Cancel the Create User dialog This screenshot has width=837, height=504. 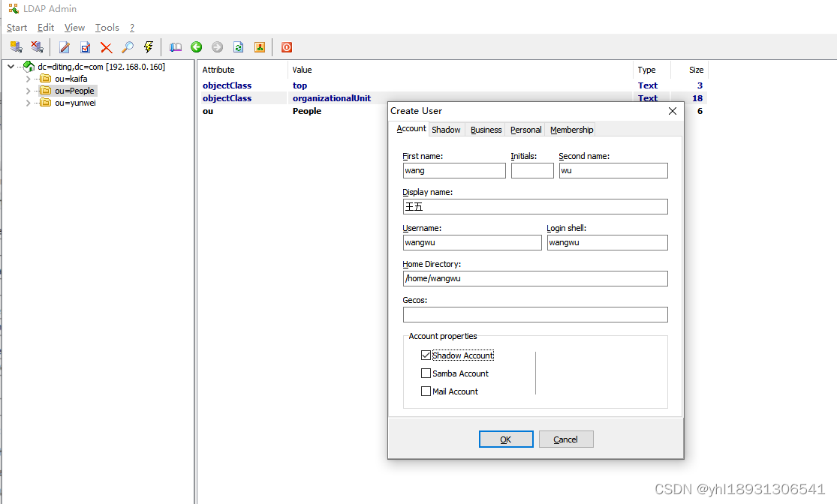click(566, 439)
